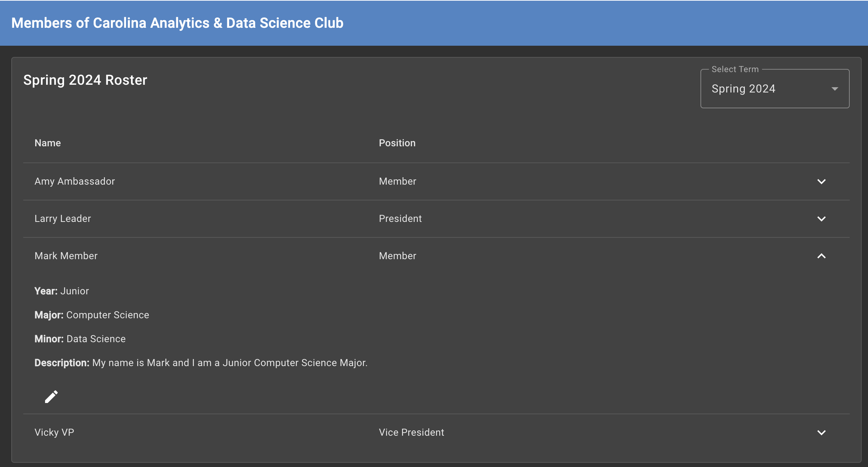Open the Select Term dropdown
This screenshot has height=467, width=868.
coord(775,89)
